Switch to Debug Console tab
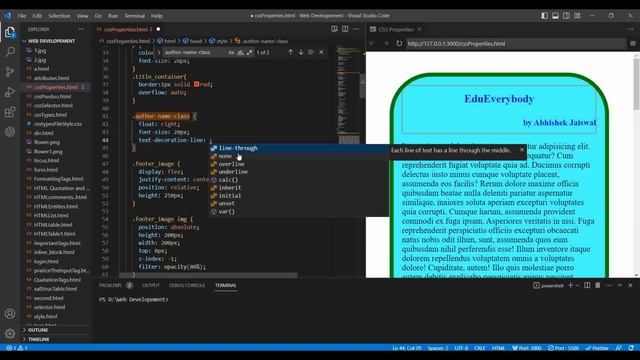The width and height of the screenshot is (640, 360). (x=187, y=285)
